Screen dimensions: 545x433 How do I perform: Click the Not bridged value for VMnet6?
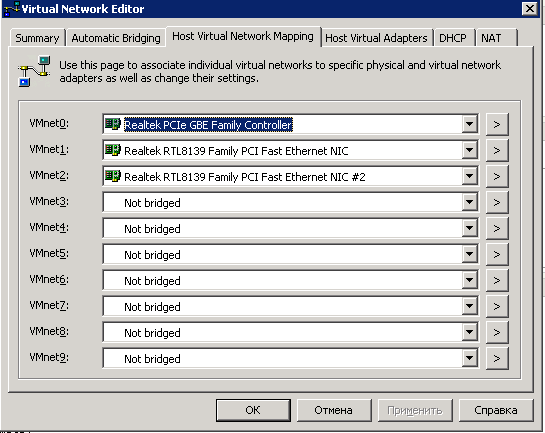tap(152, 281)
